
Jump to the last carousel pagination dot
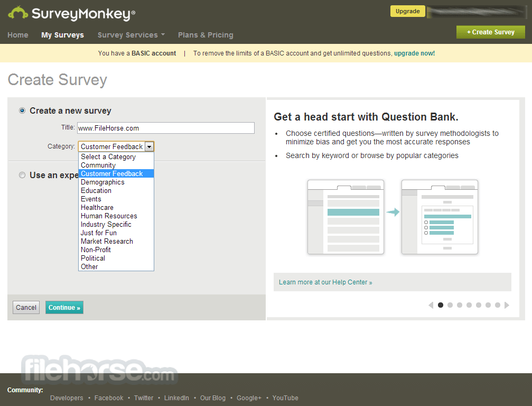[498, 305]
